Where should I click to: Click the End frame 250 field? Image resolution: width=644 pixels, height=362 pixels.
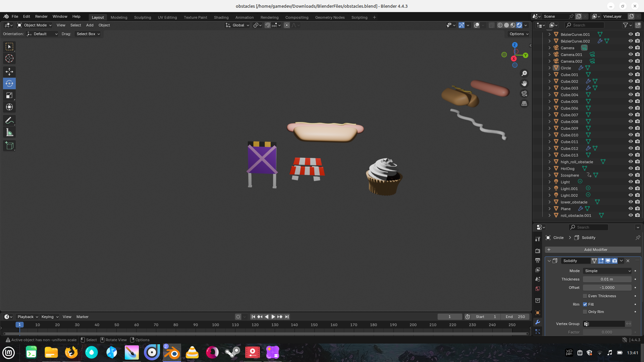(515, 317)
